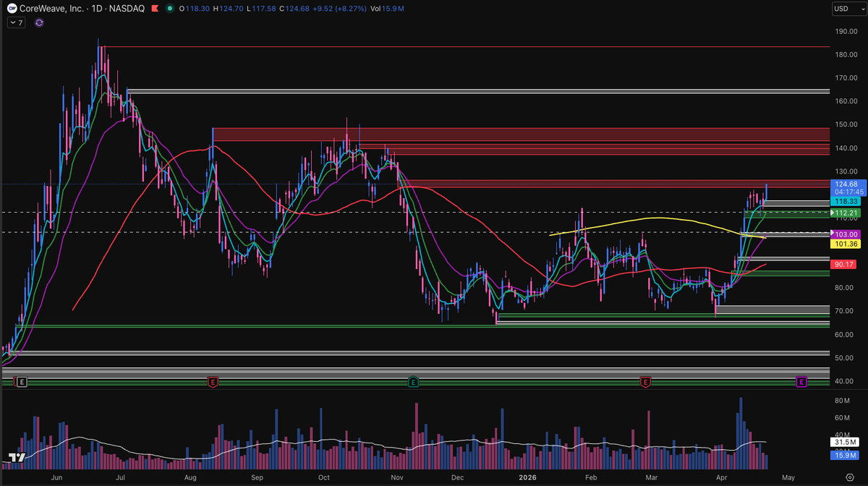Click the purple upcoming earnings E marker

(x=801, y=381)
